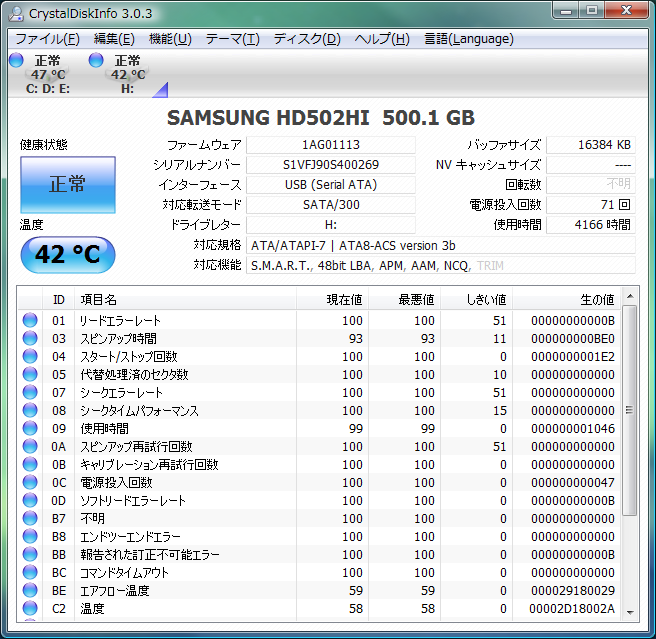Click the scrollbar down arrow
Viewport: 656px width, 639px height.
pos(630,612)
